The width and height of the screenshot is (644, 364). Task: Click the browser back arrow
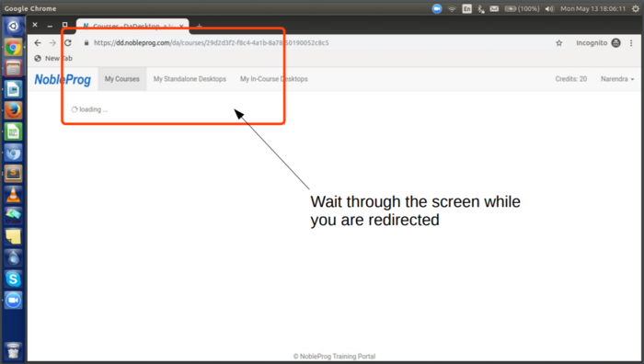(x=38, y=42)
